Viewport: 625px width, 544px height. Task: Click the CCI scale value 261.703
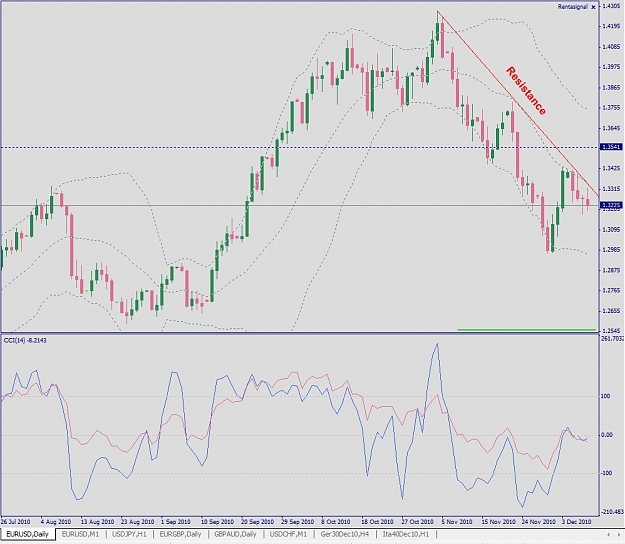coord(612,339)
